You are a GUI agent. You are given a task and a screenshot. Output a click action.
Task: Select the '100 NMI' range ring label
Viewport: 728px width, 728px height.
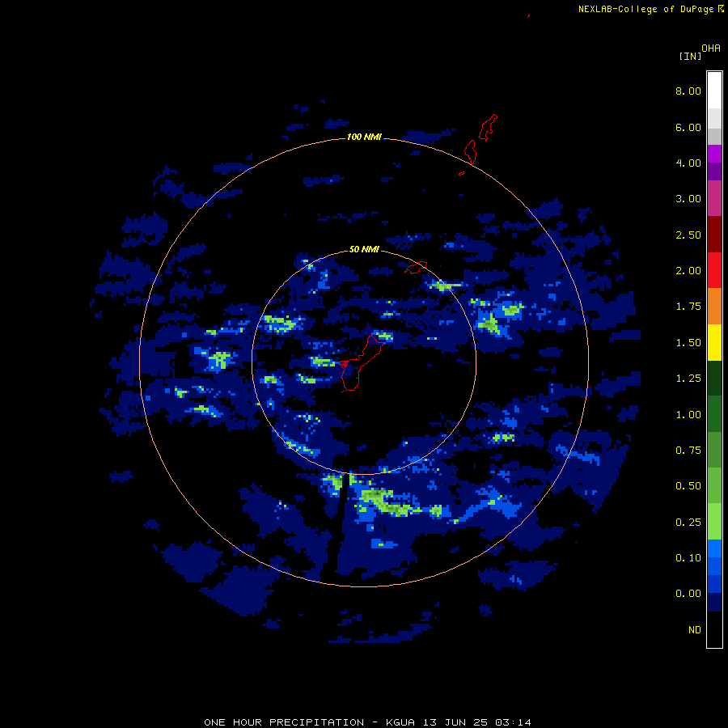[364, 137]
